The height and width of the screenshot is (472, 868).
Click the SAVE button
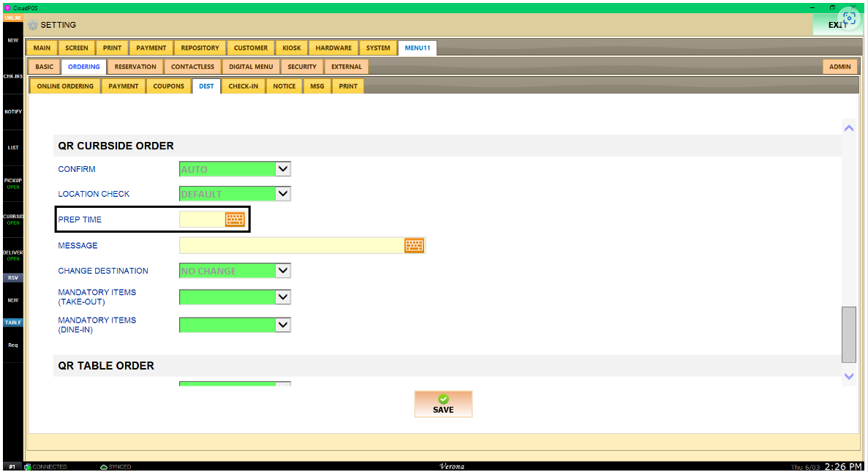point(443,404)
